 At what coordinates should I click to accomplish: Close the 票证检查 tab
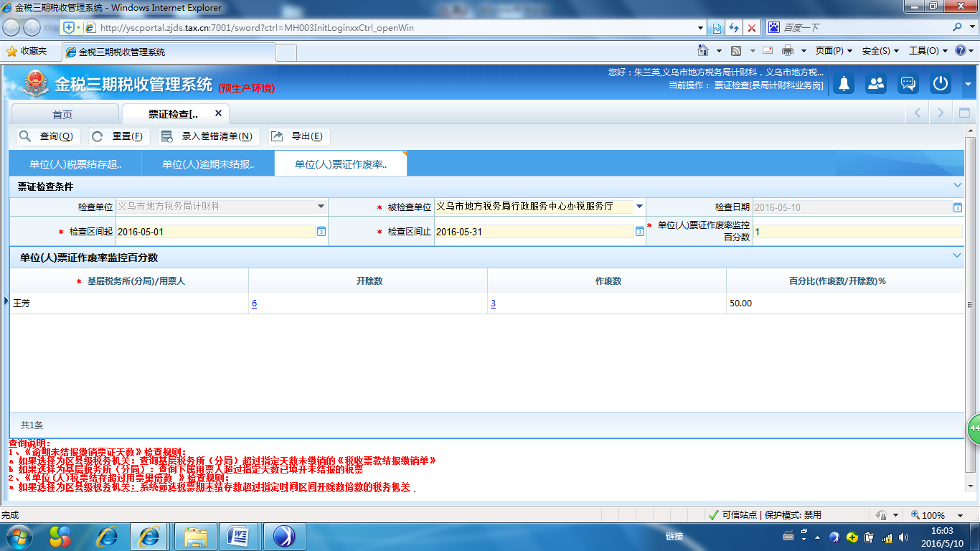click(x=218, y=113)
